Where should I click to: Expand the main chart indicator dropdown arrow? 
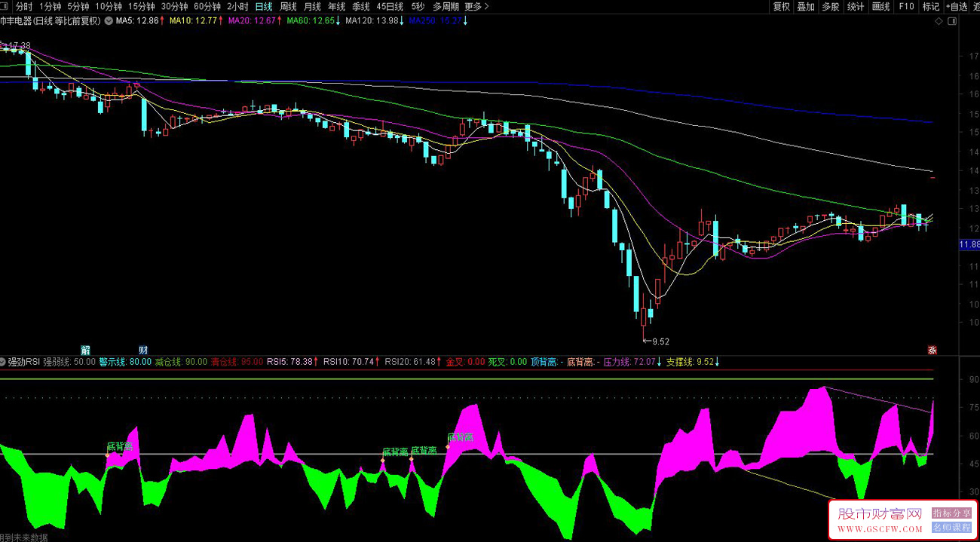tap(108, 21)
